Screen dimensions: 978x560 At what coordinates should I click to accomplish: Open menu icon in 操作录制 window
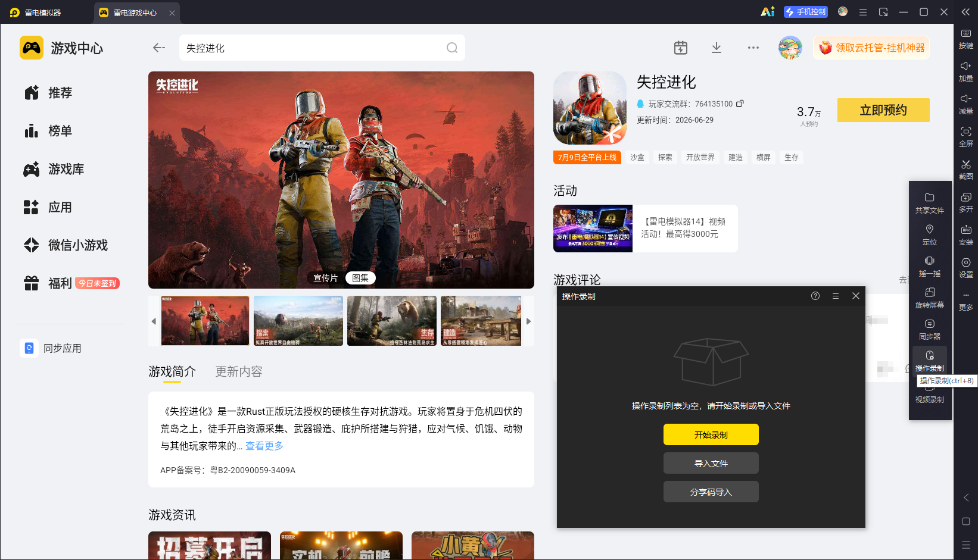tap(836, 296)
